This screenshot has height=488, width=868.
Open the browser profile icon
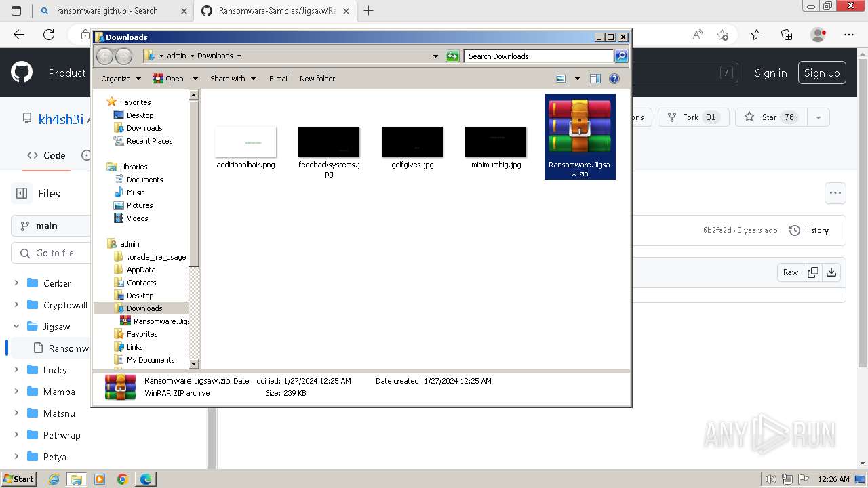[x=818, y=35]
